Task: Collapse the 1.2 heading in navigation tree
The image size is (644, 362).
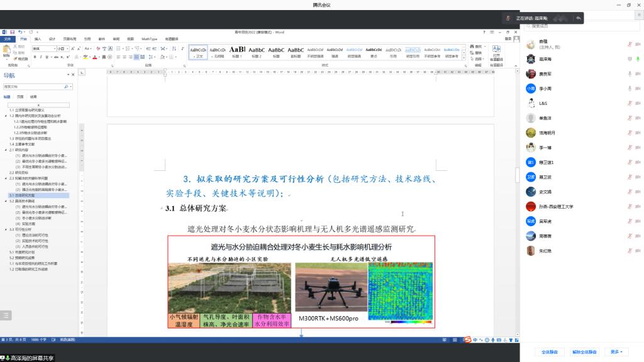Action: [7, 116]
